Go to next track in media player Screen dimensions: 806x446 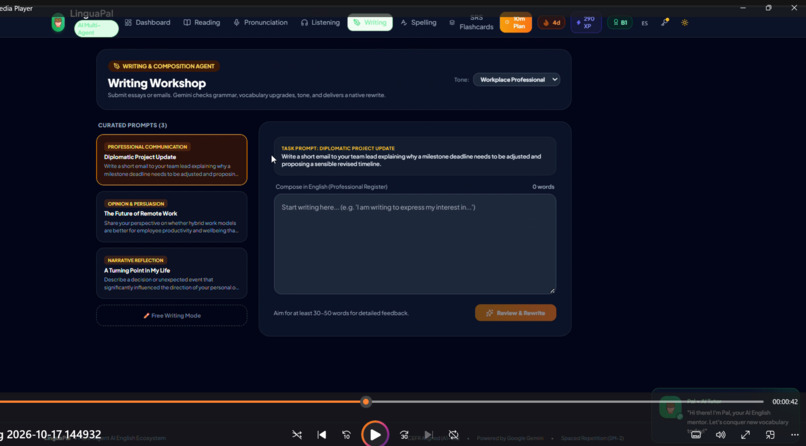click(429, 435)
